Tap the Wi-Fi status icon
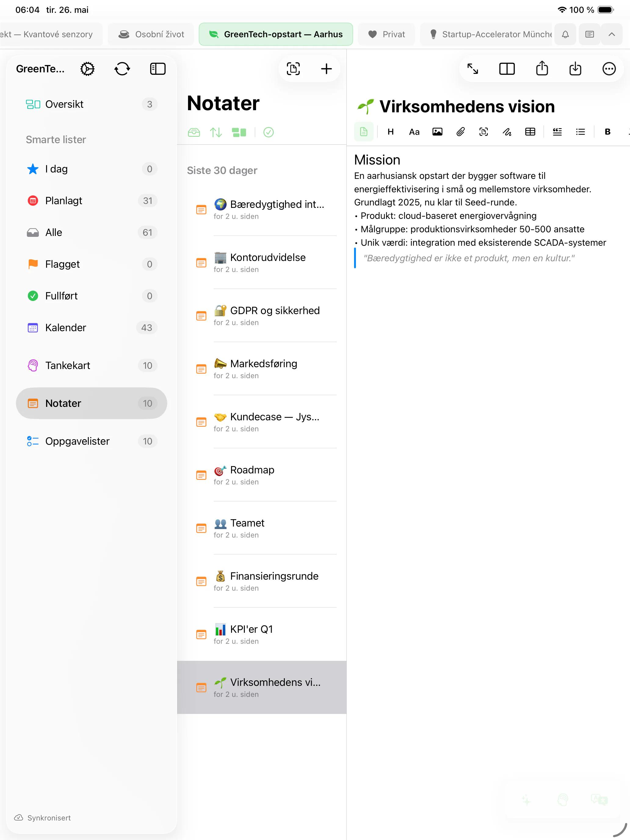 coord(561,10)
